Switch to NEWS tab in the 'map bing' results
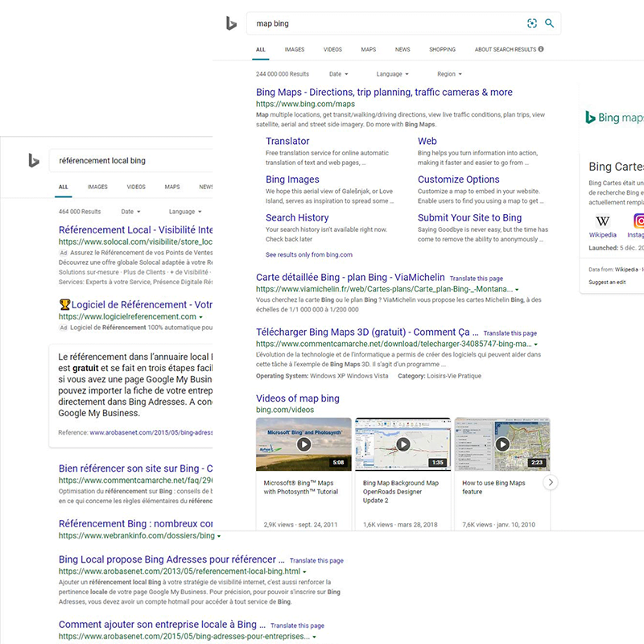 point(402,50)
